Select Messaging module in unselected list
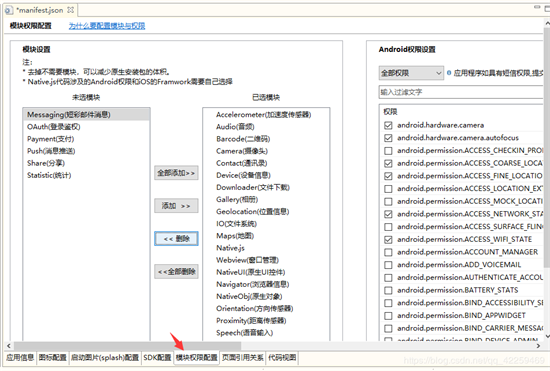The image size is (550, 371). [x=86, y=115]
